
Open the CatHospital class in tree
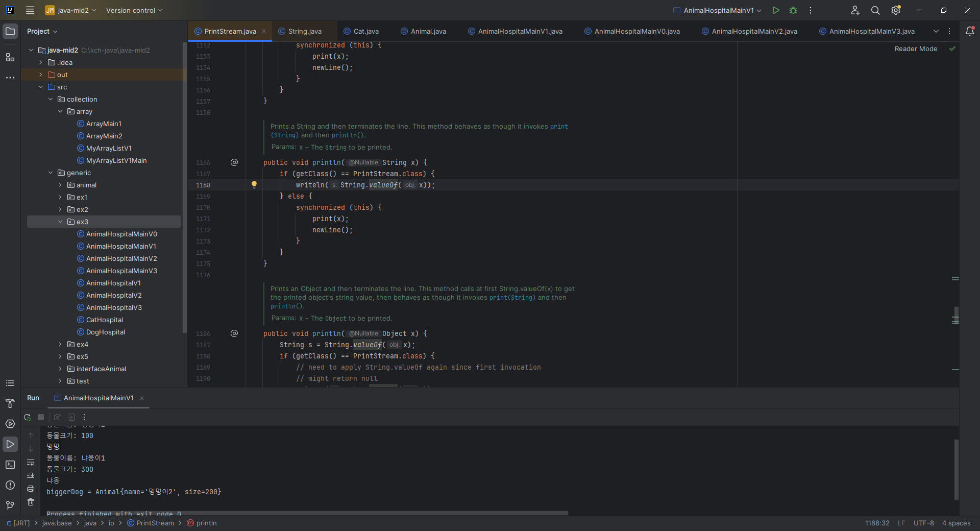click(x=105, y=320)
